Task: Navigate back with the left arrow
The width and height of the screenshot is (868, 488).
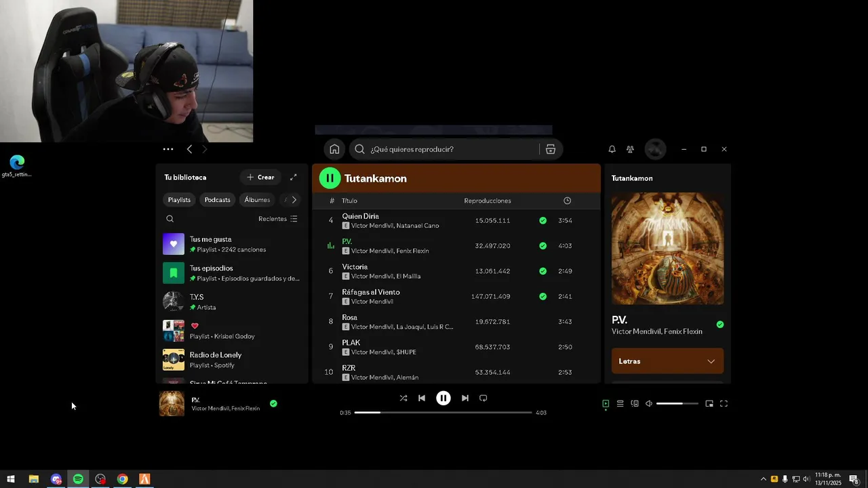Action: click(189, 149)
